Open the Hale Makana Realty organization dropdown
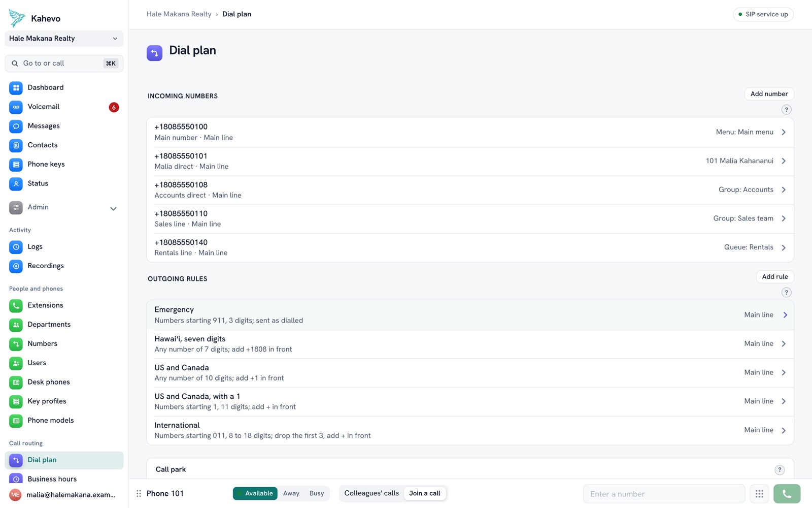Image resolution: width=812 pixels, height=508 pixels. pyautogui.click(x=64, y=39)
